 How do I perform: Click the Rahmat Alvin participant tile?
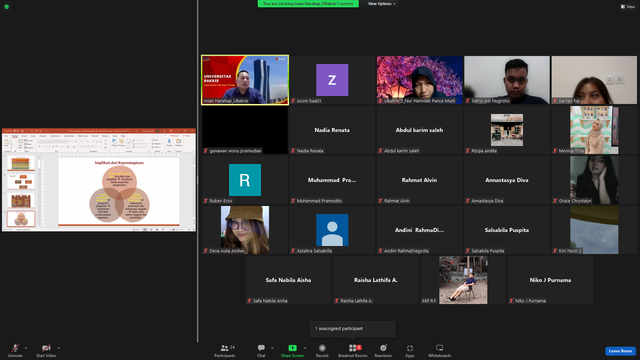(420, 180)
